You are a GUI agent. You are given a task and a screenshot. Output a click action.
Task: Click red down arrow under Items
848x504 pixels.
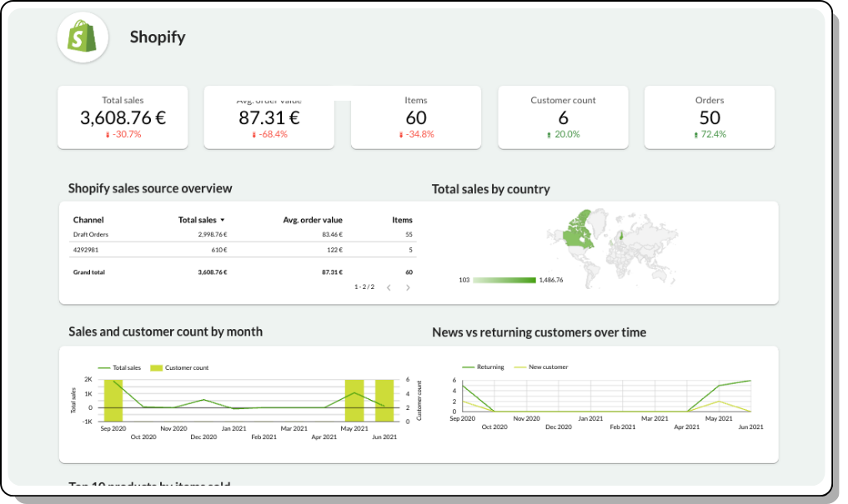click(x=400, y=134)
